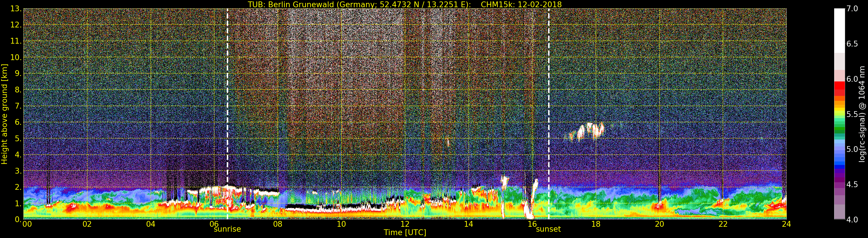Click the height axis tick '13.'
The height and width of the screenshot is (238, 868).
[16, 9]
